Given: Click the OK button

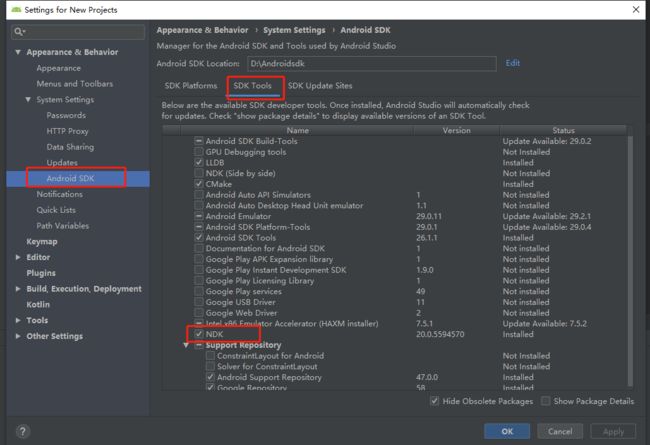Looking at the screenshot, I should pyautogui.click(x=507, y=431).
